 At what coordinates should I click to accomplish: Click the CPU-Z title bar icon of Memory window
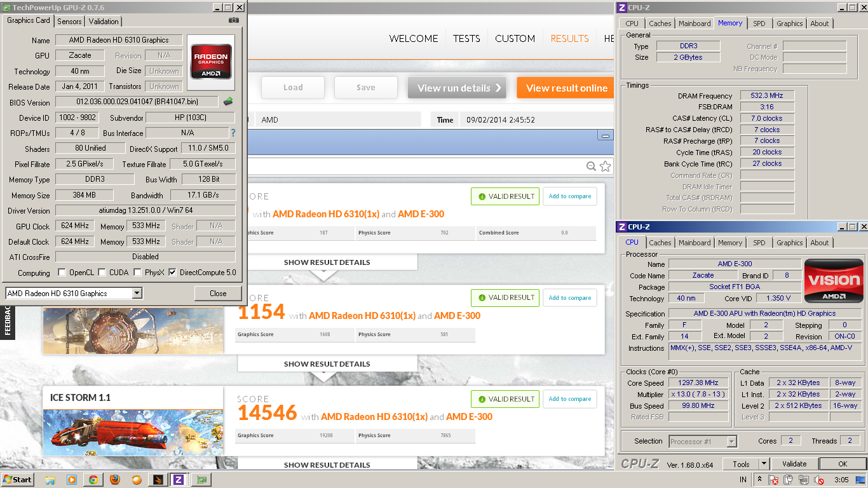click(x=622, y=8)
